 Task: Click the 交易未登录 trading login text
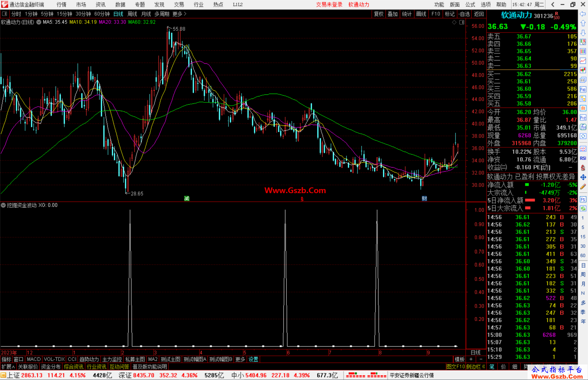tap(329, 4)
